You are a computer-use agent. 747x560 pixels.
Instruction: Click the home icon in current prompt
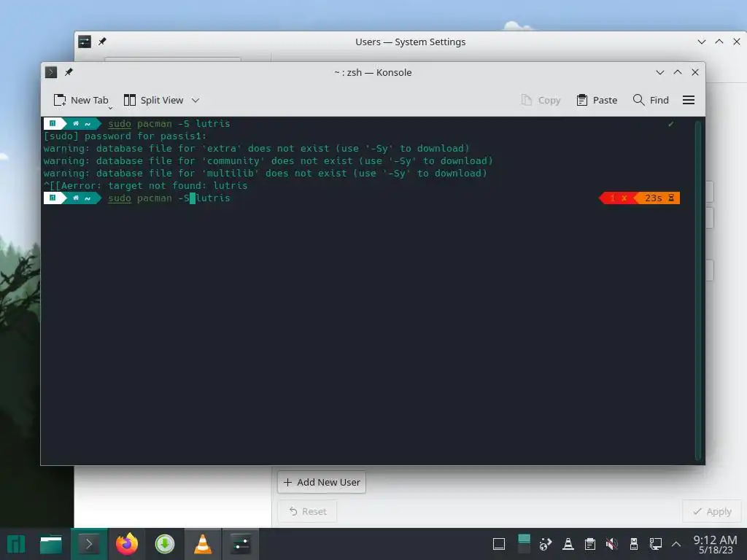pyautogui.click(x=75, y=198)
